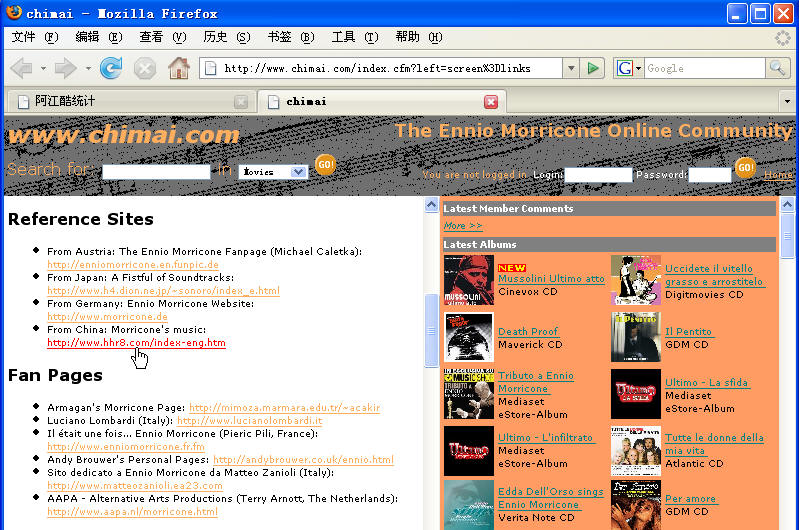Screen dimensions: 799x530
Task: Open the Il Pentito album link
Action: tap(688, 332)
